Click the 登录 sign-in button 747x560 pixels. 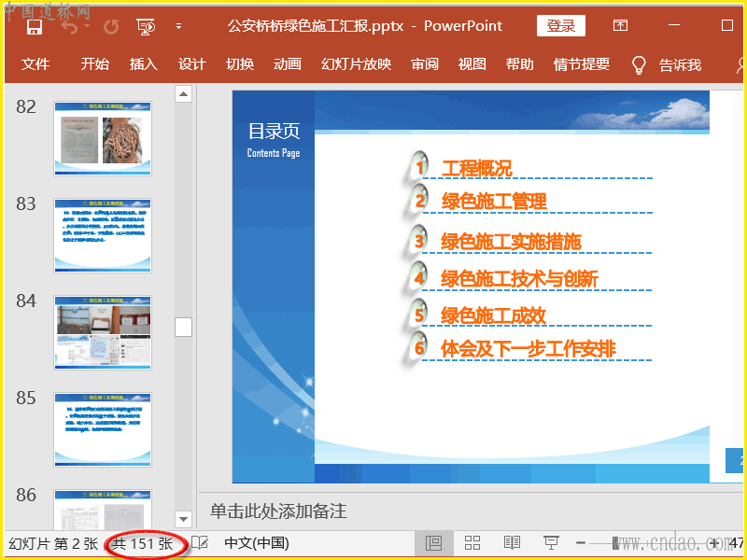561,26
